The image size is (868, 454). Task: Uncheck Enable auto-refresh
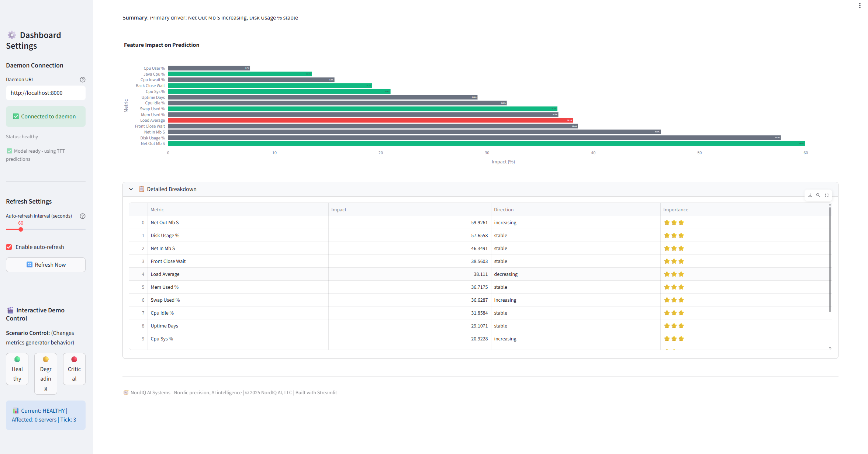coord(8,247)
